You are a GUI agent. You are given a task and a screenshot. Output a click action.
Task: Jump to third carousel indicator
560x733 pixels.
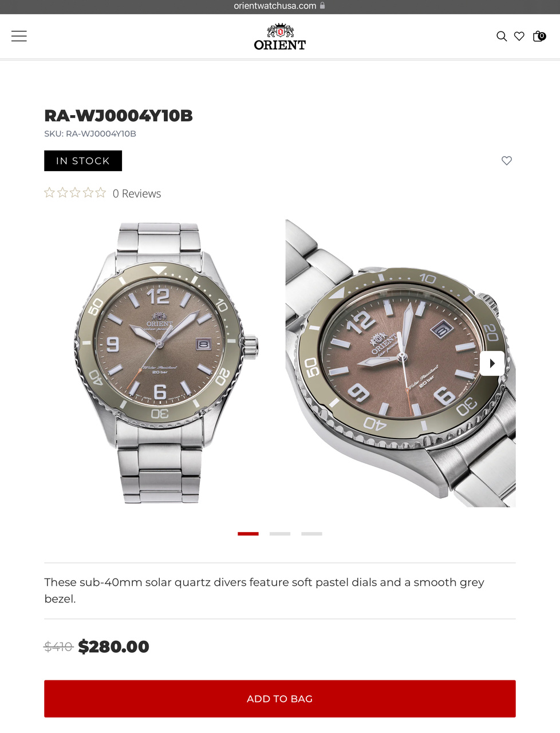point(312,534)
